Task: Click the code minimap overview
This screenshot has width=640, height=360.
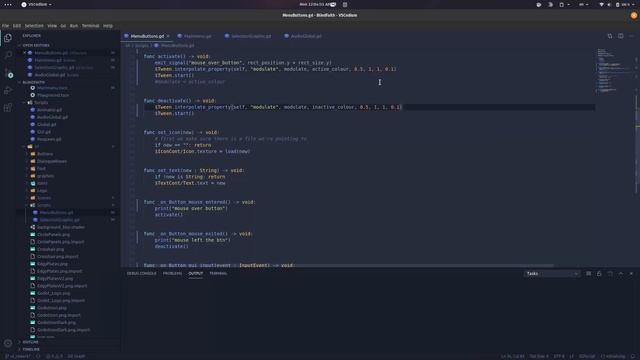Action: pyautogui.click(x=614, y=71)
